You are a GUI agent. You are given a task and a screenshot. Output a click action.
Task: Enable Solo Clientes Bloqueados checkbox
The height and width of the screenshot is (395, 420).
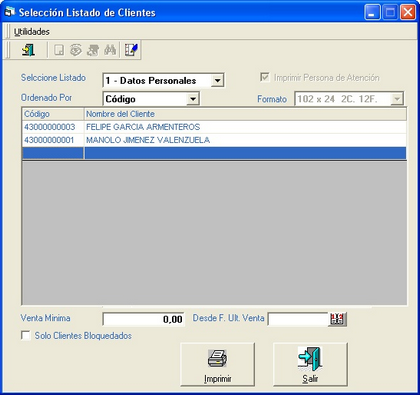click(x=26, y=335)
